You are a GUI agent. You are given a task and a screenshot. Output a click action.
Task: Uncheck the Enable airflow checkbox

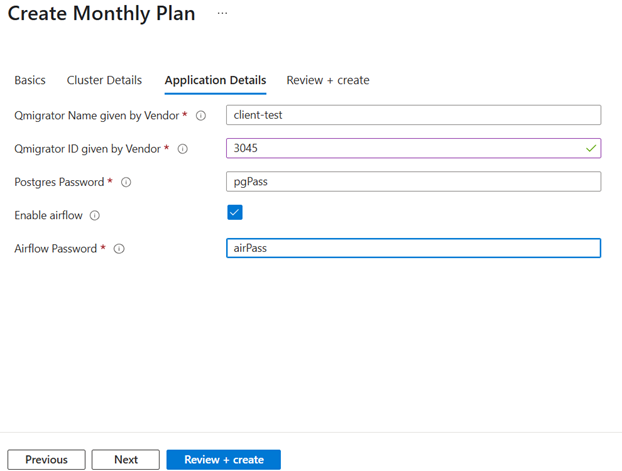coord(235,213)
